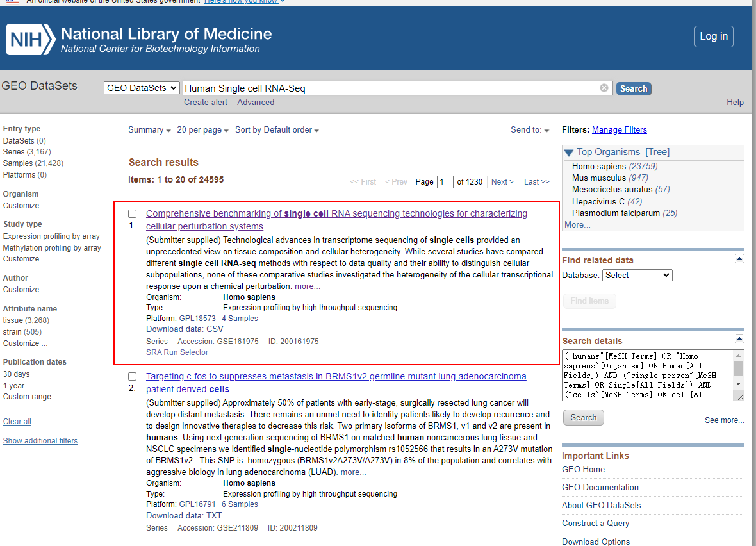756x546 pixels.
Task: Filter Expression profiling by array
Action: 51,236
